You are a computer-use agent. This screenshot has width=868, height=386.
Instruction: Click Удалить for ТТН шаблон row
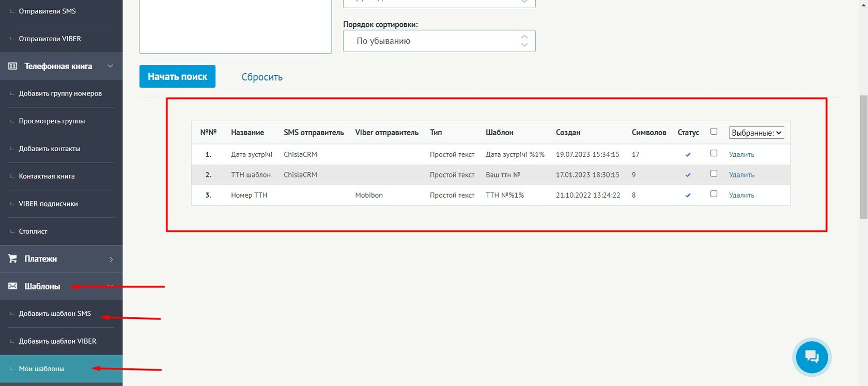coord(741,175)
